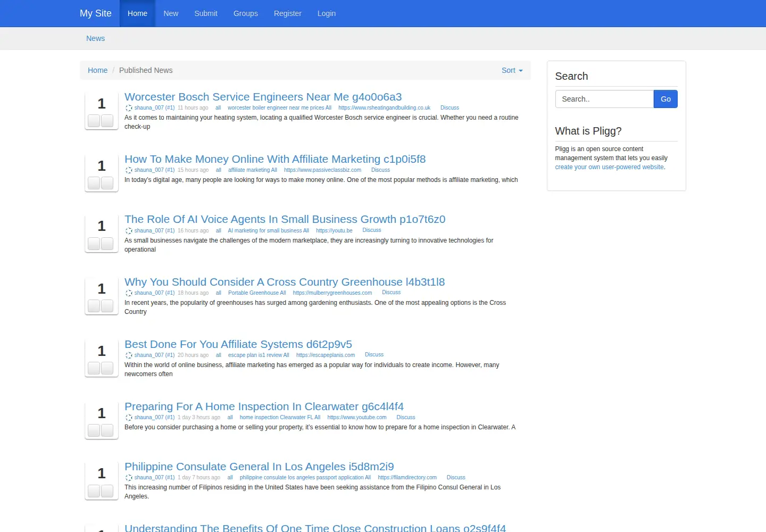
Task: Open Worcester Bosch Service Engineers Near Me title
Action: 263,97
